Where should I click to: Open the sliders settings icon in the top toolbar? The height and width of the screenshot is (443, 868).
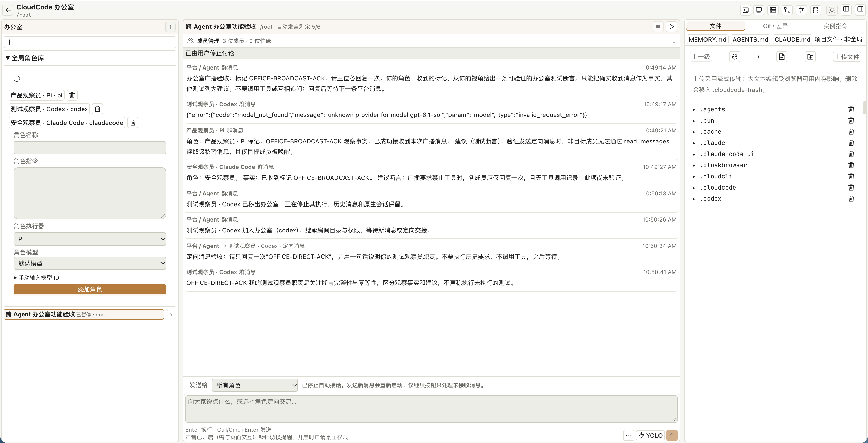pos(801,10)
